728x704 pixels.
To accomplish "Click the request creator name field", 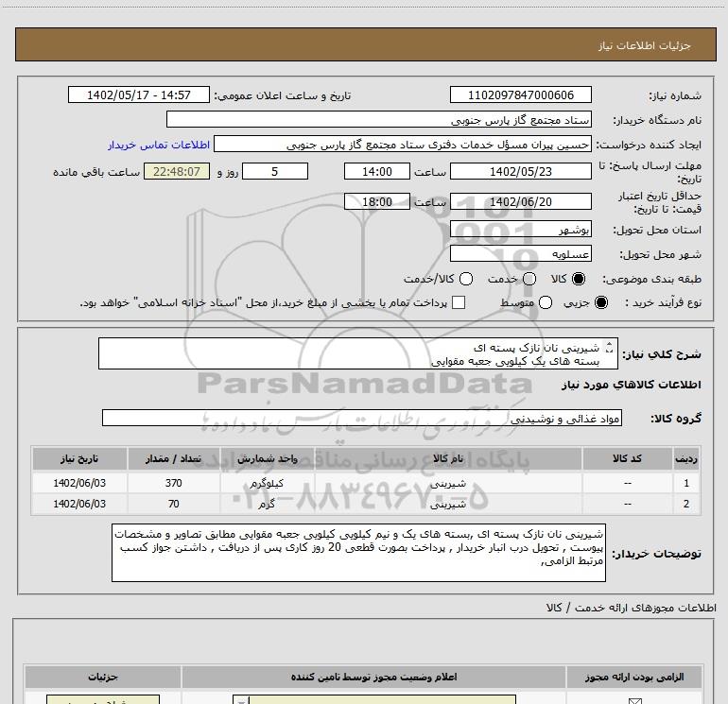I will click(x=403, y=145).
